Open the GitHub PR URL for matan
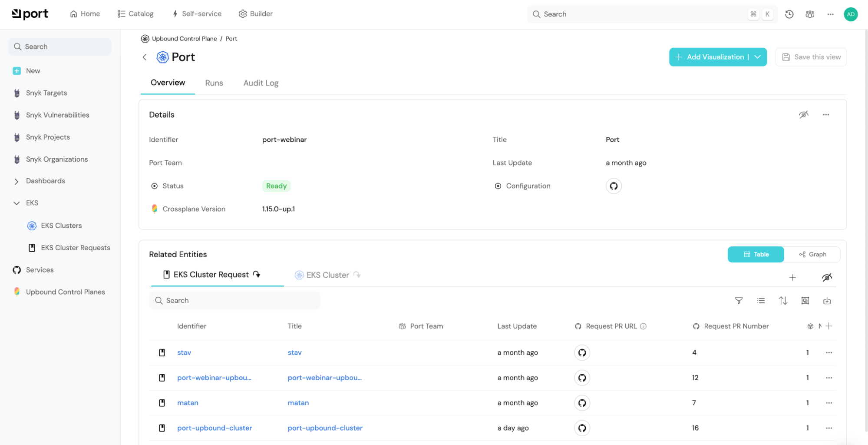Image resolution: width=868 pixels, height=445 pixels. tap(582, 403)
